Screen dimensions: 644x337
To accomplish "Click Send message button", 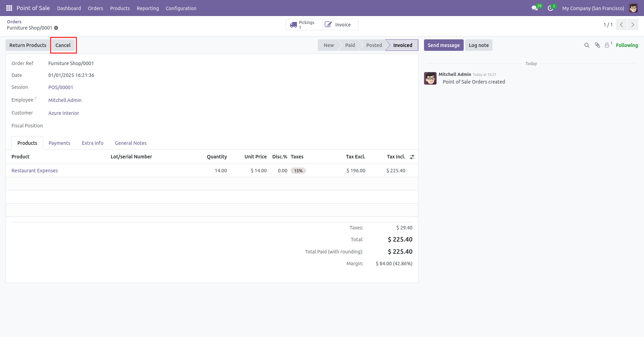I will [x=443, y=45].
